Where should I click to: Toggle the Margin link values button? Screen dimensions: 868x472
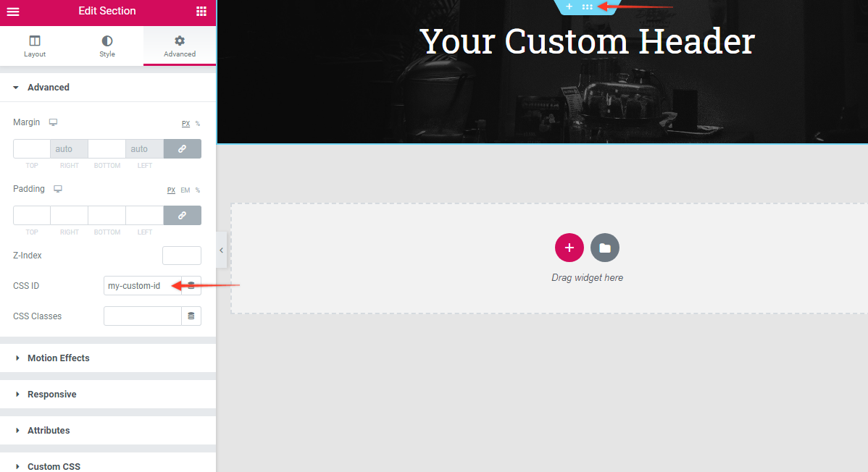182,149
